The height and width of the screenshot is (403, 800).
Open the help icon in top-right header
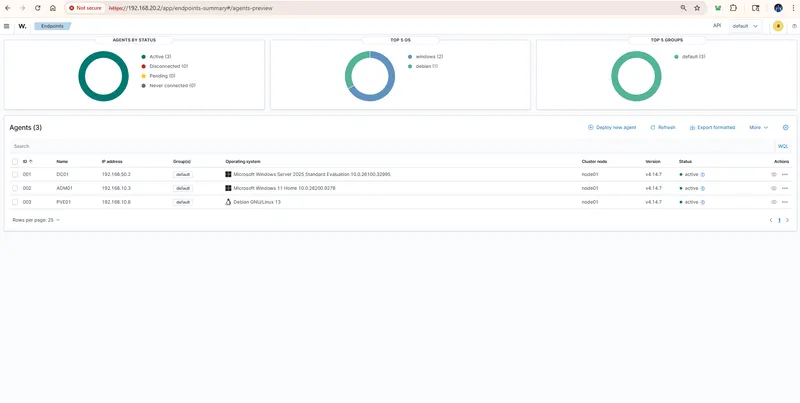794,26
